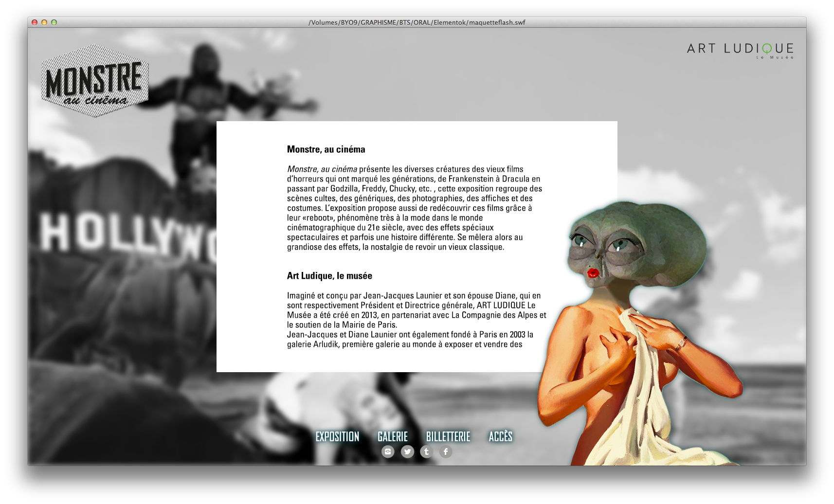Open the Facebook social icon

[x=446, y=452]
